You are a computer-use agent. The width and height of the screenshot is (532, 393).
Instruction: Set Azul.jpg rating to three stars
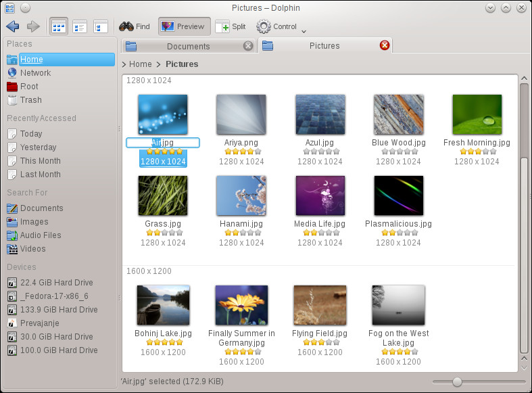321,152
